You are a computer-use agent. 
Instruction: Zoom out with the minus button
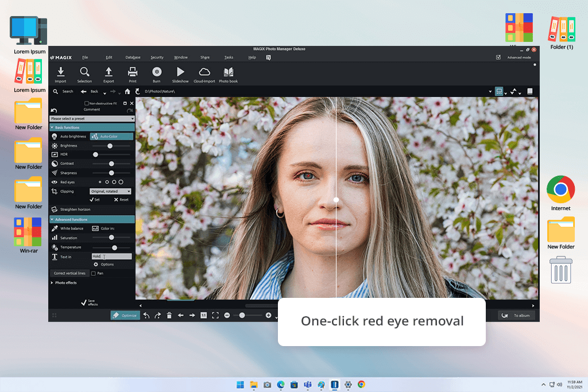227,316
